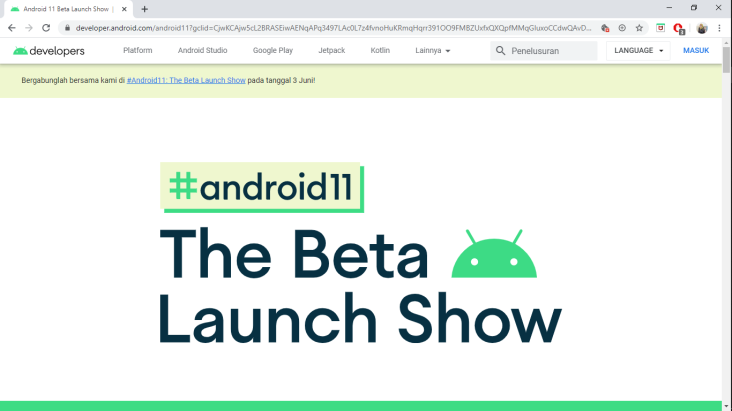Click the browser forward arrow
Viewport: 732px width, 411px height.
click(x=29, y=28)
